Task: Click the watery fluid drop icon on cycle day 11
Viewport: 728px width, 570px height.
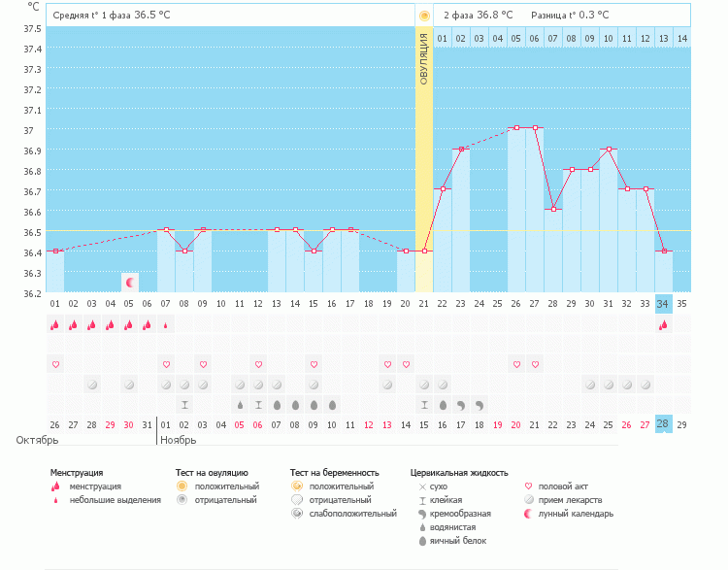Action: pyautogui.click(x=240, y=404)
